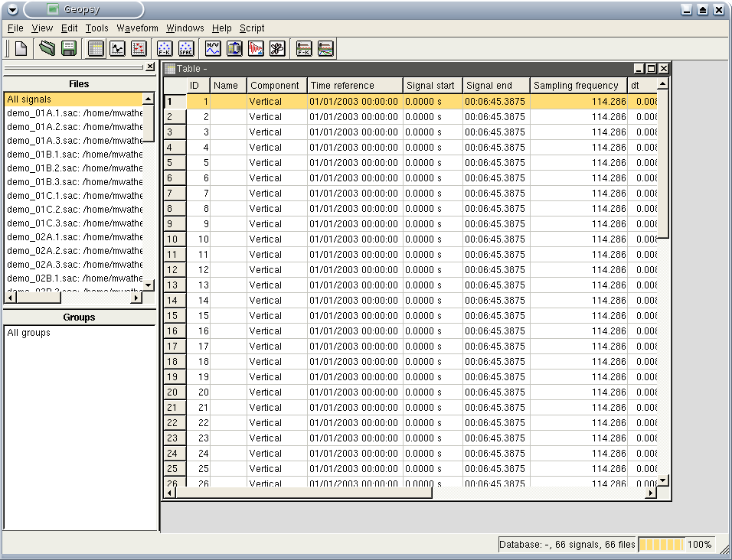
Task: Launch the SPAC tool icon
Action: (185, 48)
